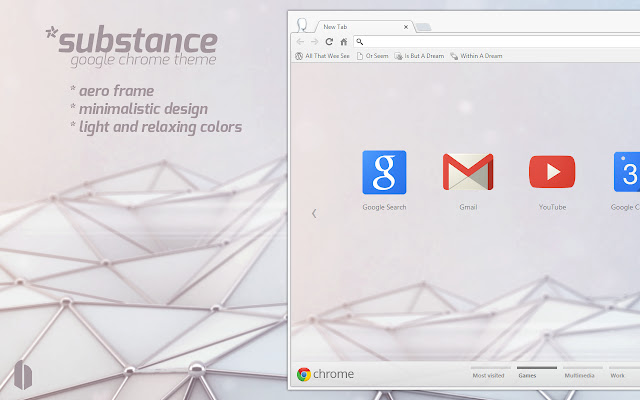Go to previous apps page arrow
Viewport: 640px width, 400px height.
(314, 213)
